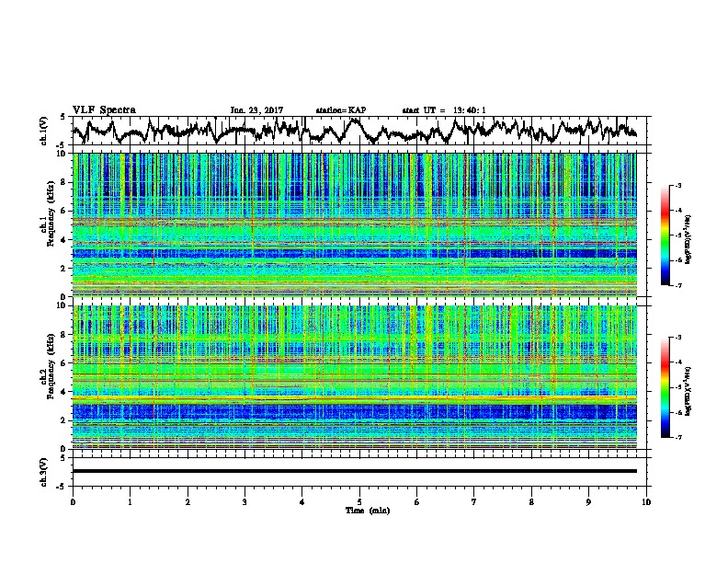The image size is (728, 563).
Task: Click the 8 kHz tick of ch.1 spectrogram
Action: pyautogui.click(x=64, y=182)
